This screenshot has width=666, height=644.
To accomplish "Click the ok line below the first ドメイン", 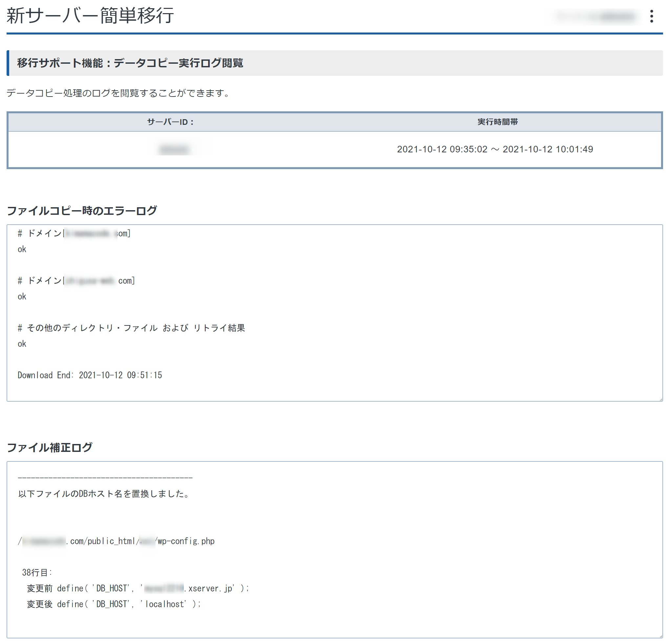I will coord(22,249).
